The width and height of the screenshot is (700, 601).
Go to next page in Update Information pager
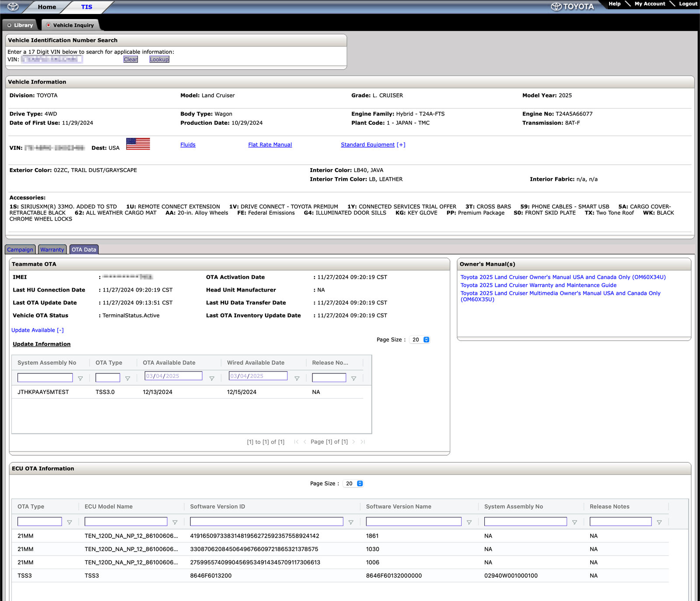(x=353, y=442)
